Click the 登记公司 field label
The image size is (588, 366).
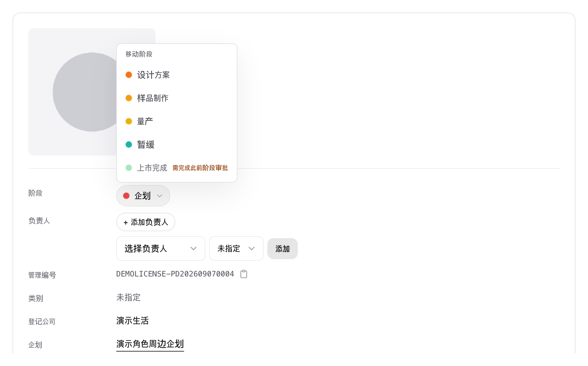click(42, 322)
